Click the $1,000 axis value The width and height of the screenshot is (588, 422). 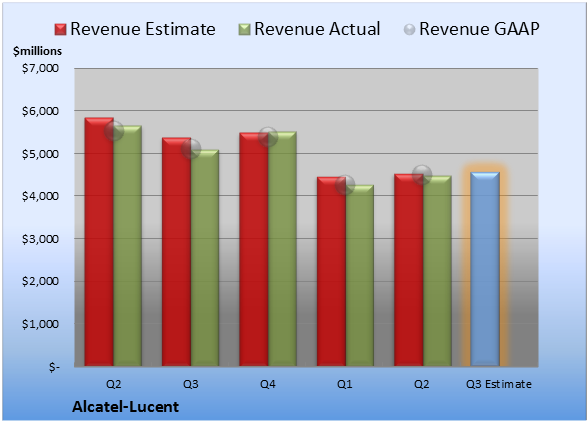(40, 324)
